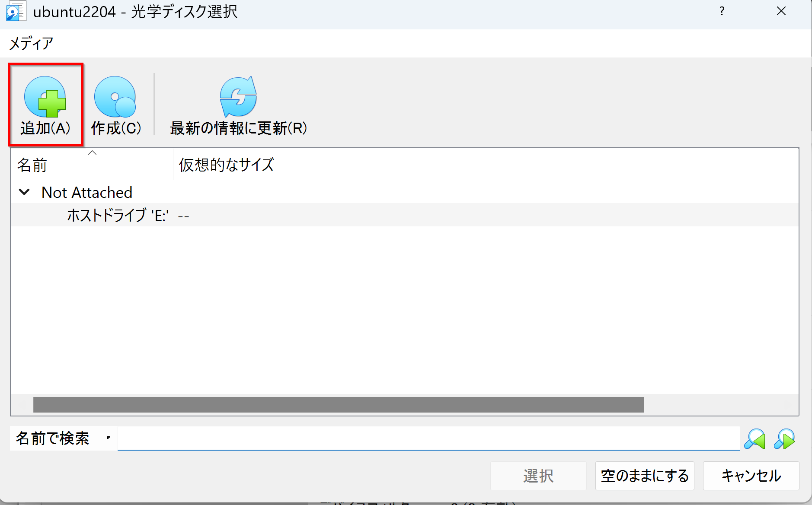Click the 追加(A) add disk icon

[x=45, y=105]
